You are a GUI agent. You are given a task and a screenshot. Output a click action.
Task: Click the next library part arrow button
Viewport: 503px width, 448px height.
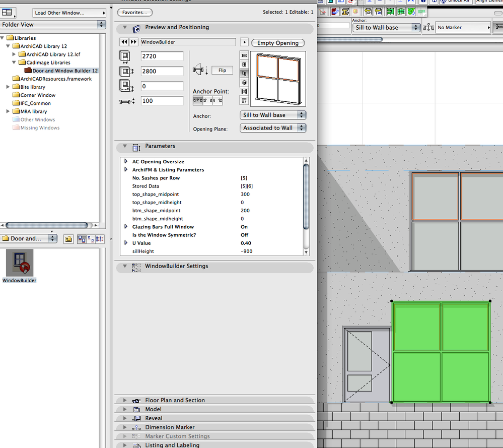(x=133, y=42)
